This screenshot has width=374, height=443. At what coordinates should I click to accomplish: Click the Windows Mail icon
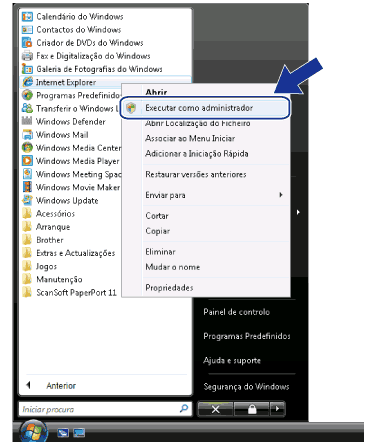(27, 135)
